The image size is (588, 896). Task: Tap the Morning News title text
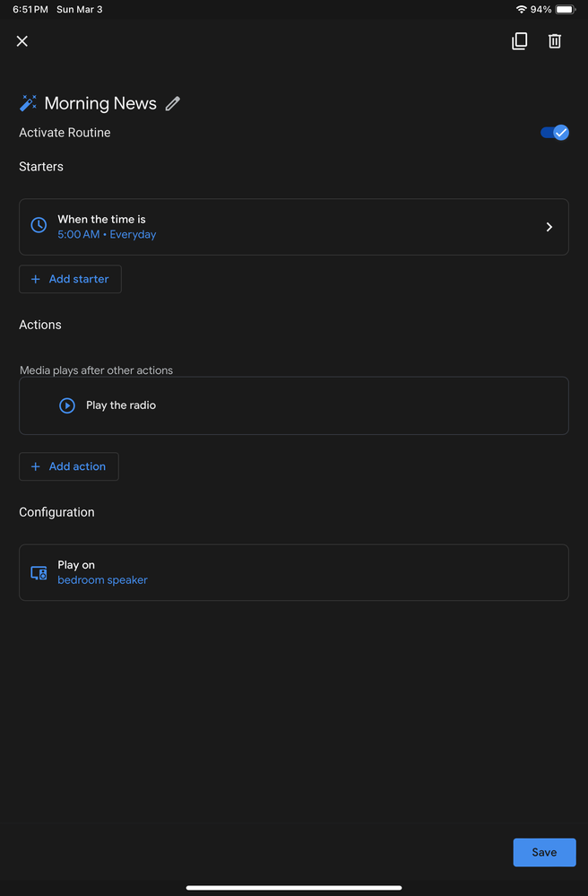pos(100,103)
